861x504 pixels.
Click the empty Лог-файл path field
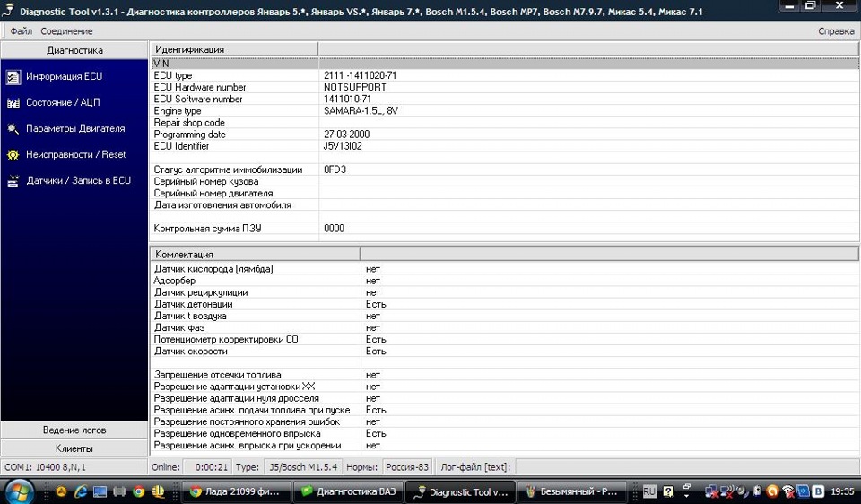687,467
